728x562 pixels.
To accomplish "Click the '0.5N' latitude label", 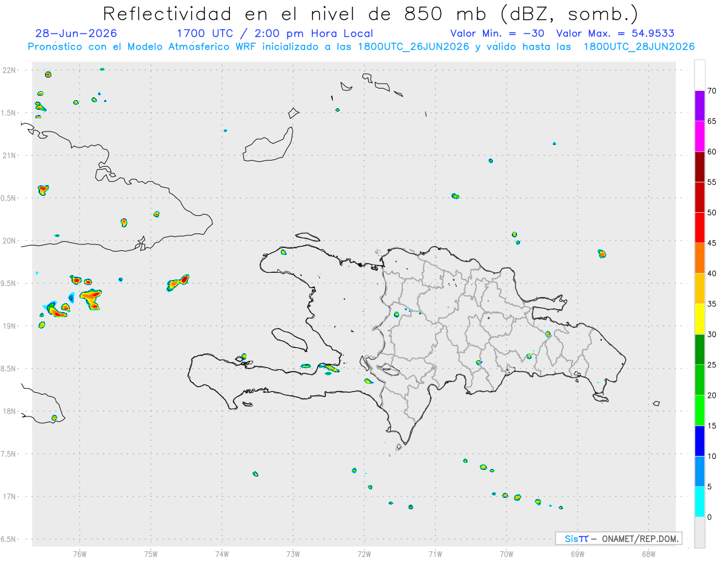I will pyautogui.click(x=8, y=198).
